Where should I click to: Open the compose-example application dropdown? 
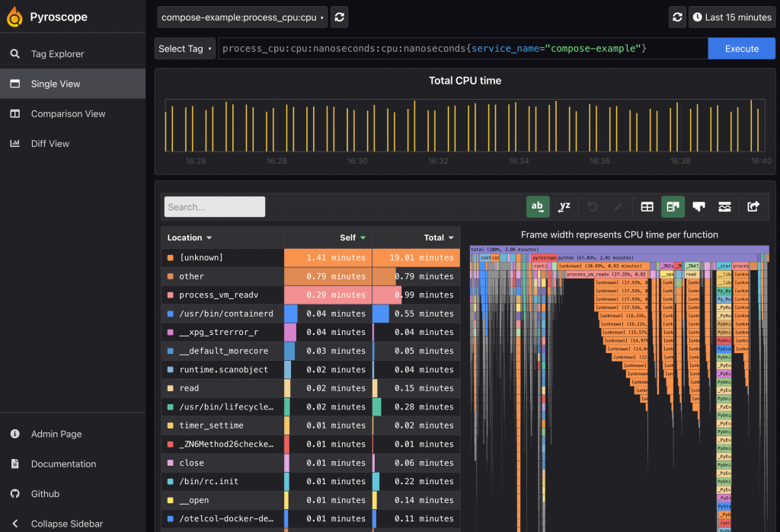pos(242,18)
